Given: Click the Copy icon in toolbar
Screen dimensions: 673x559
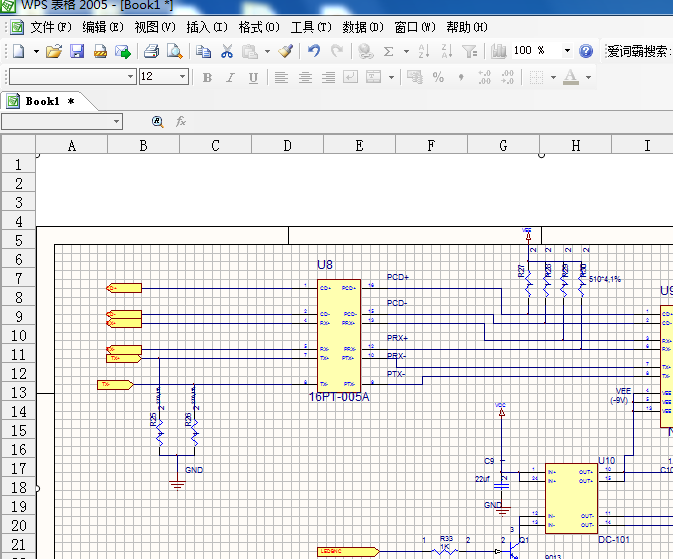Looking at the screenshot, I should pos(204,51).
